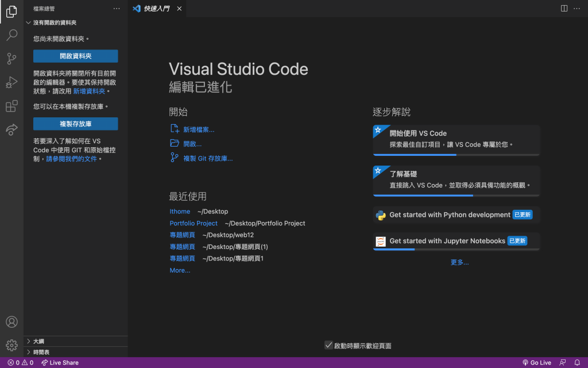
Task: Select the 快速入門 editor tab
Action: [156, 8]
